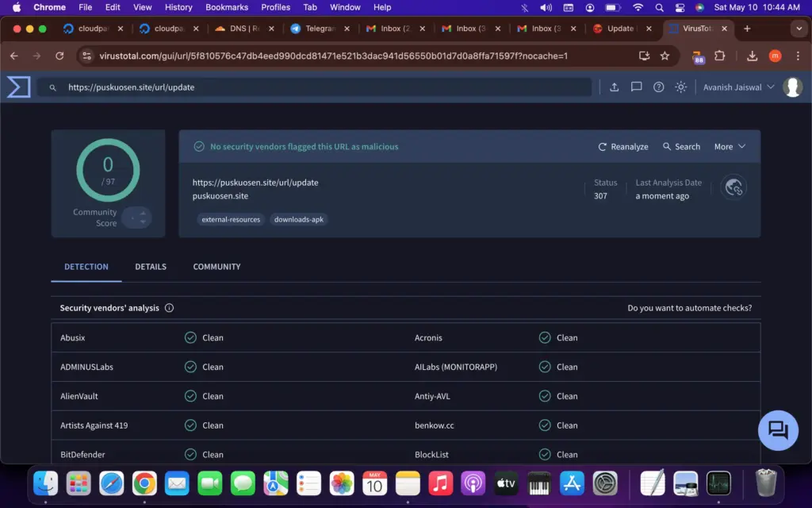Image resolution: width=812 pixels, height=508 pixels.
Task: Click the install app icon in address bar
Action: (644, 56)
